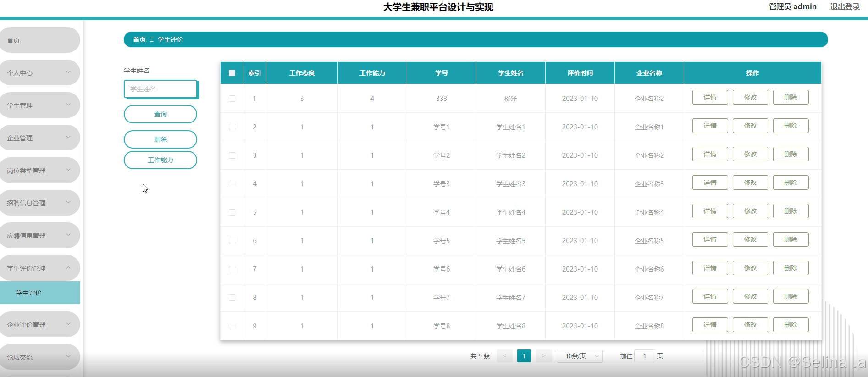
Task: Collapse the 学生评价管理 sidebar menu
Action: (x=40, y=268)
